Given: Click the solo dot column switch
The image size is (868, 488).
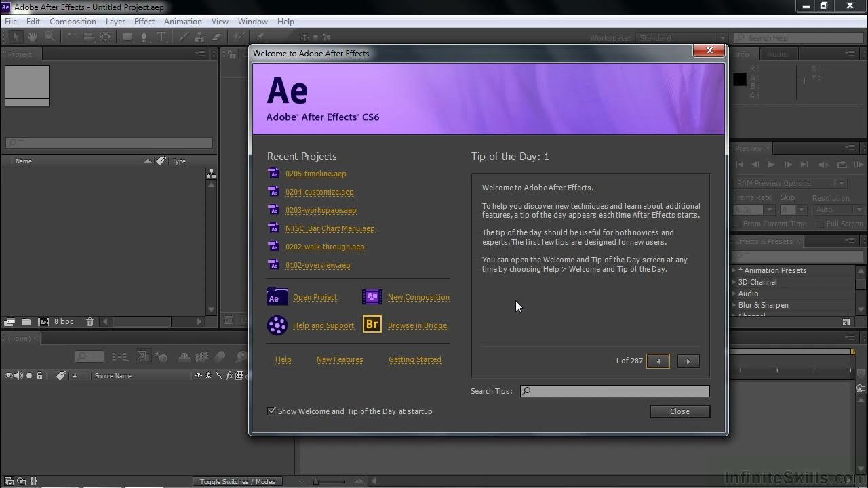Looking at the screenshot, I should tap(29, 375).
